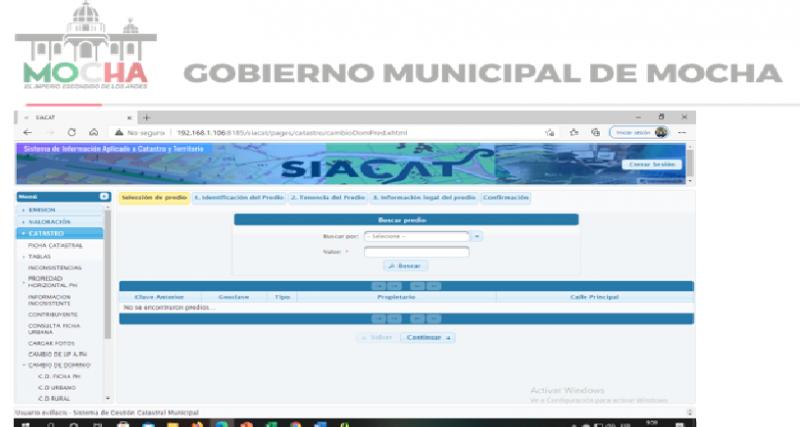
Task: Click the page vertical scrollbar by banner
Action: [690, 163]
